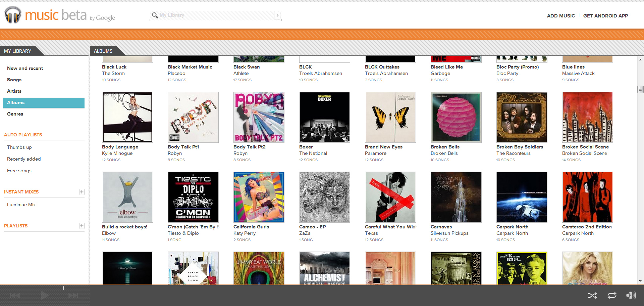Click the My Library search field

point(216,15)
